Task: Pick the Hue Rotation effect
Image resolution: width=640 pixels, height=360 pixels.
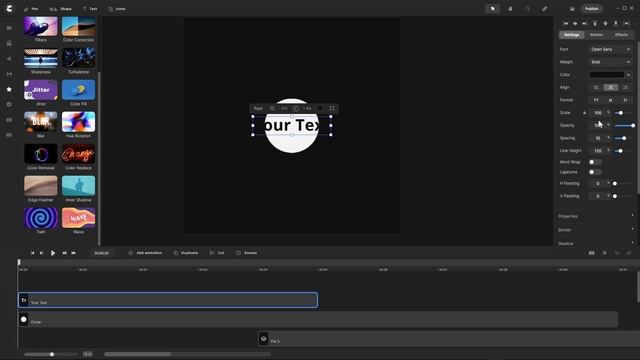Action: [x=78, y=122]
